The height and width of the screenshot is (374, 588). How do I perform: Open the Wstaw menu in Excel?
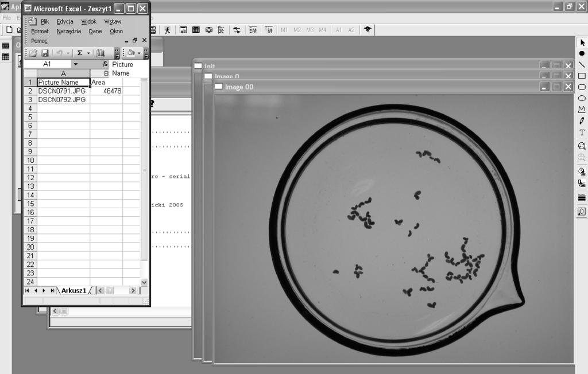[113, 22]
